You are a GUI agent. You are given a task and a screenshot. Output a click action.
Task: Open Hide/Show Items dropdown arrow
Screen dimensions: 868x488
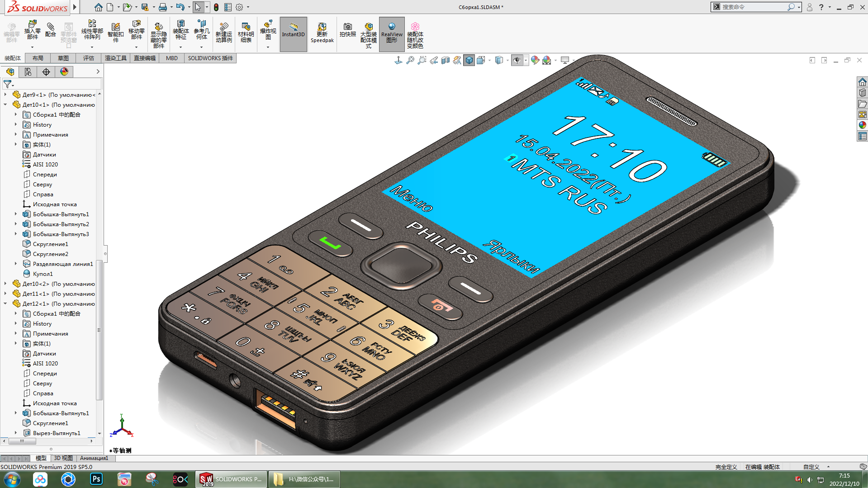(x=526, y=60)
